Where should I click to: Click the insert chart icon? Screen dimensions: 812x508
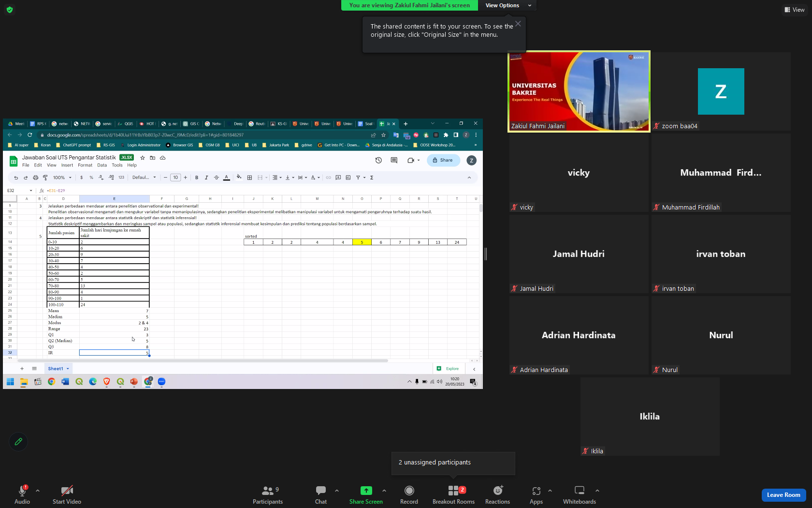click(348, 178)
